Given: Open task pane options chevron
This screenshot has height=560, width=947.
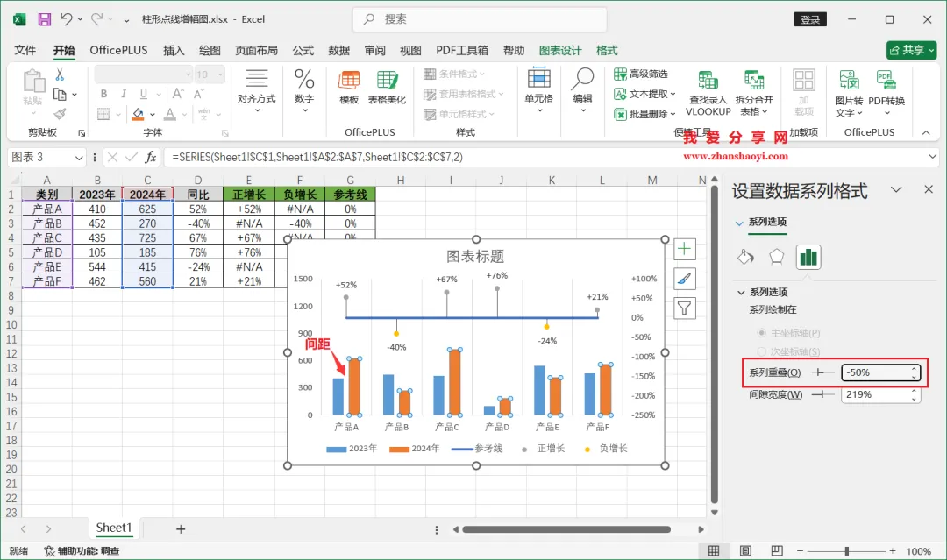Looking at the screenshot, I should [x=896, y=189].
